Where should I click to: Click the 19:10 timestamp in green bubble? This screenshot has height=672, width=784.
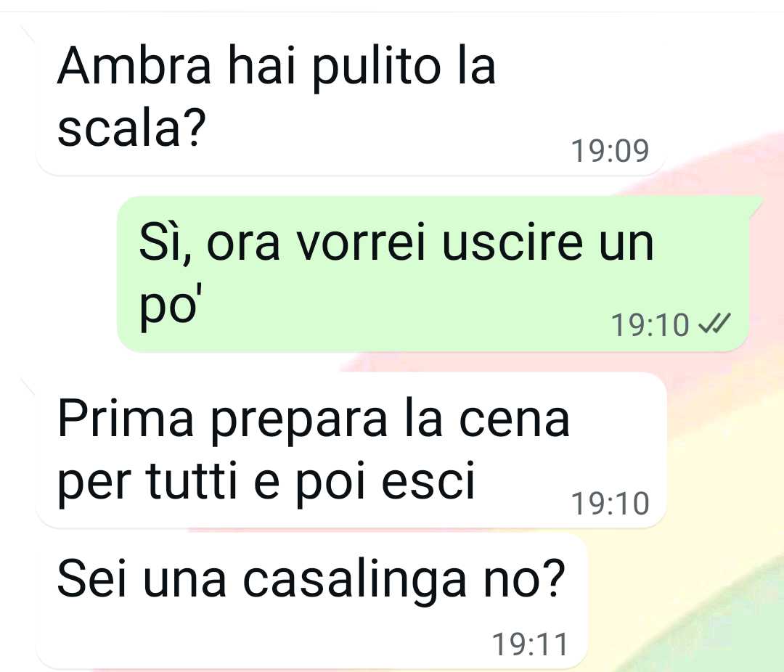[x=650, y=325]
